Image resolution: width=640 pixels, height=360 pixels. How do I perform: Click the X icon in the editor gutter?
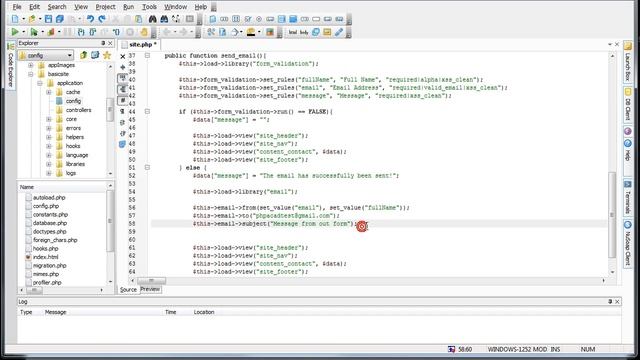click(x=122, y=56)
